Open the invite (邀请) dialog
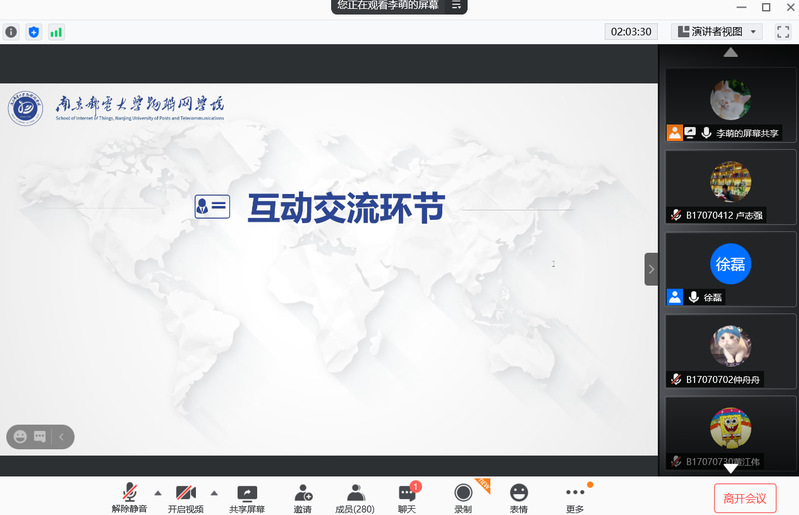Viewport: 799px width, 515px height. click(x=302, y=497)
